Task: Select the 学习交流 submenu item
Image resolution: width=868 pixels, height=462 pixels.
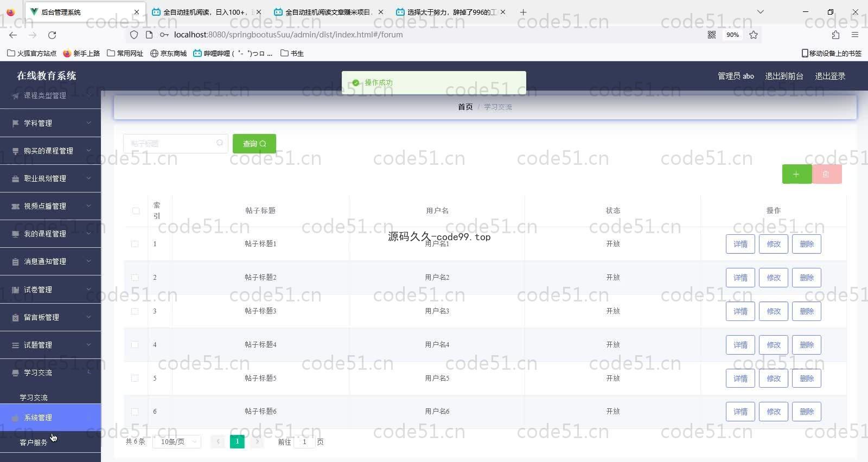Action: click(50, 397)
